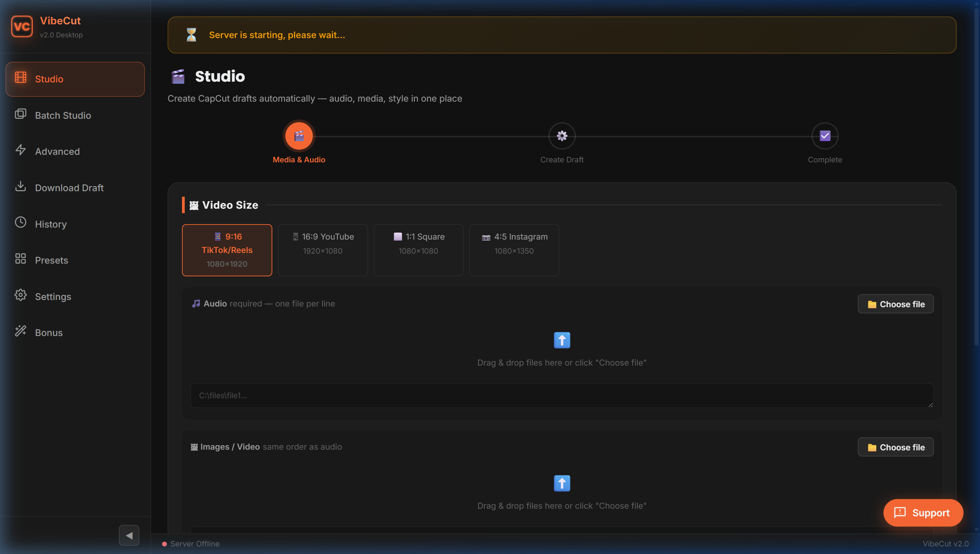Click the Advanced lightning bolt icon

[21, 150]
